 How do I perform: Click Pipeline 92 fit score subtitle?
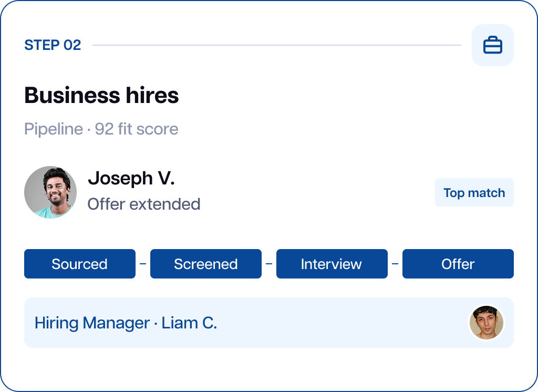(x=101, y=129)
